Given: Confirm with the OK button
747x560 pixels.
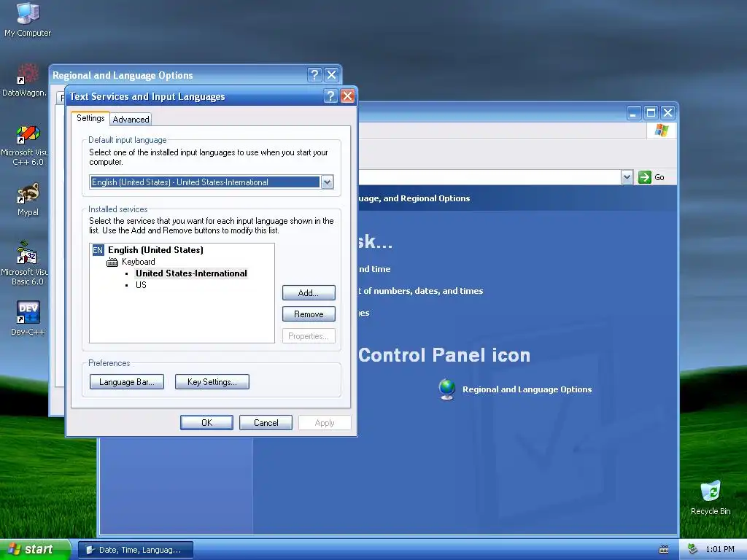Looking at the screenshot, I should [206, 423].
